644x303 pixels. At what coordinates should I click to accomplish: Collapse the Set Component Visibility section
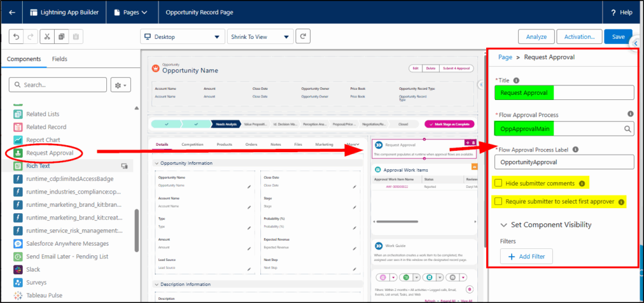point(504,224)
